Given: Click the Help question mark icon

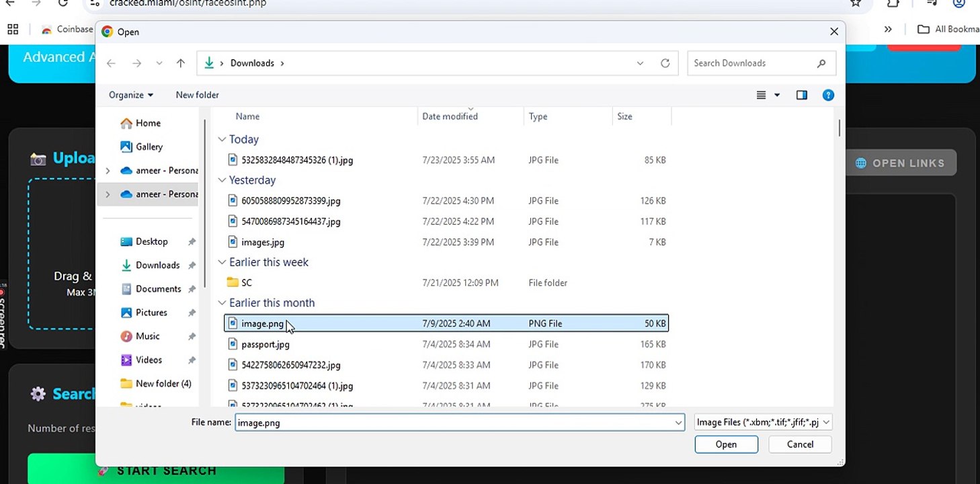Looking at the screenshot, I should click(x=828, y=95).
